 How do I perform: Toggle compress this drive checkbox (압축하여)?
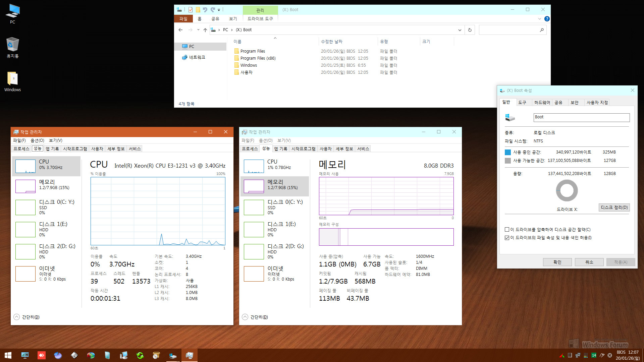(x=507, y=230)
